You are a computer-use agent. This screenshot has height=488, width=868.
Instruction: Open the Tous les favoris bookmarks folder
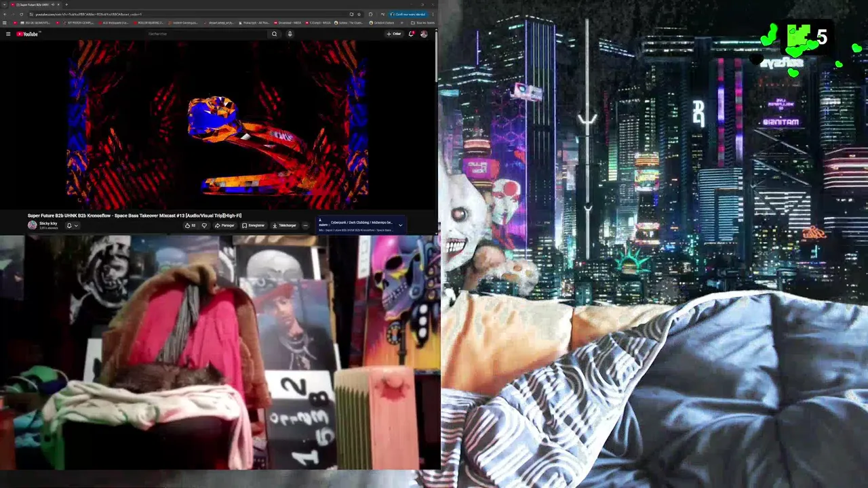(x=422, y=22)
